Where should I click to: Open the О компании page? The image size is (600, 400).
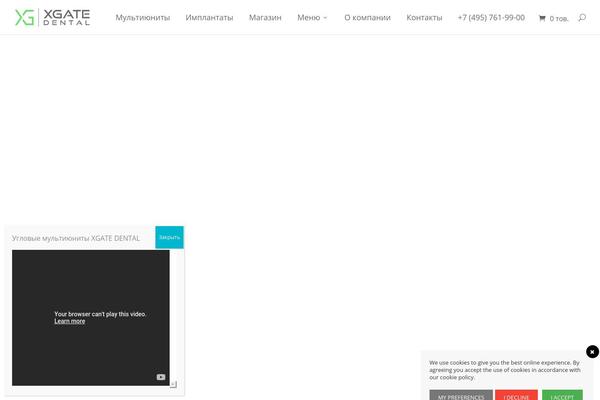[x=367, y=18]
